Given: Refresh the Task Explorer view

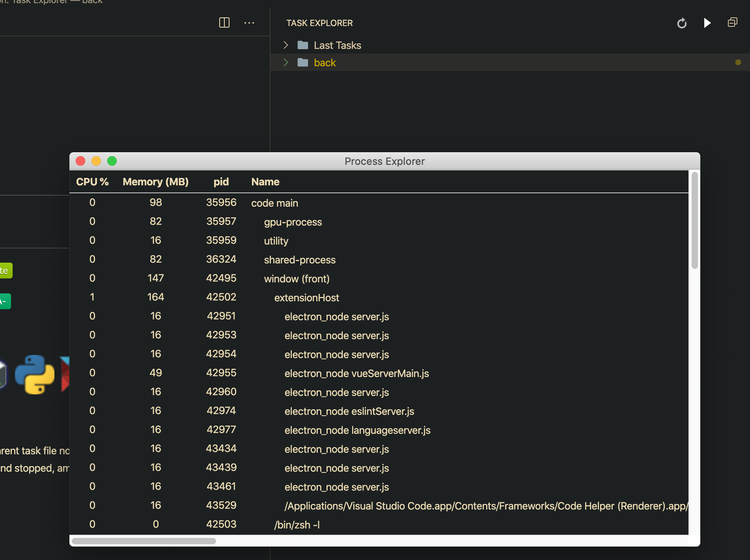Looking at the screenshot, I should [x=682, y=23].
